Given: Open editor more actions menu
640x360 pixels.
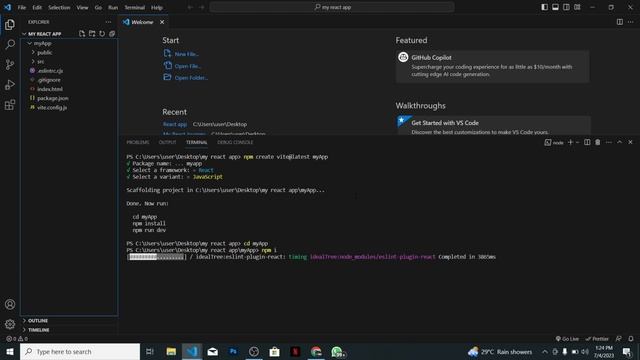Looking at the screenshot, I should coord(631,22).
